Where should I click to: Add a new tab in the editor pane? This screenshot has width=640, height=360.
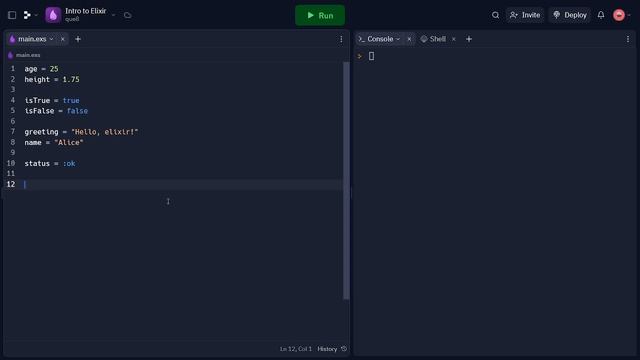point(78,39)
